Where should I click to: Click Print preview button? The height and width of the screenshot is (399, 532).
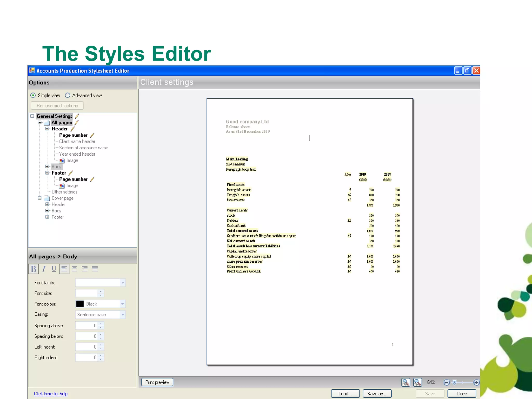[157, 382]
